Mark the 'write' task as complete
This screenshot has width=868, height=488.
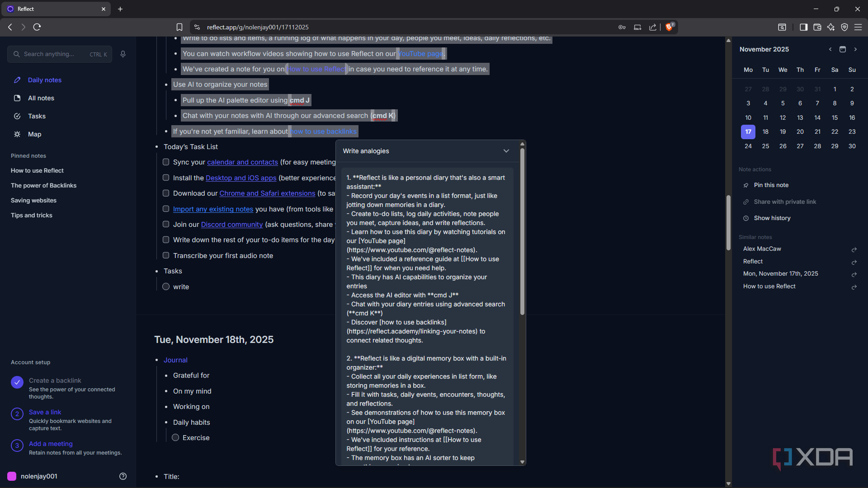click(166, 286)
